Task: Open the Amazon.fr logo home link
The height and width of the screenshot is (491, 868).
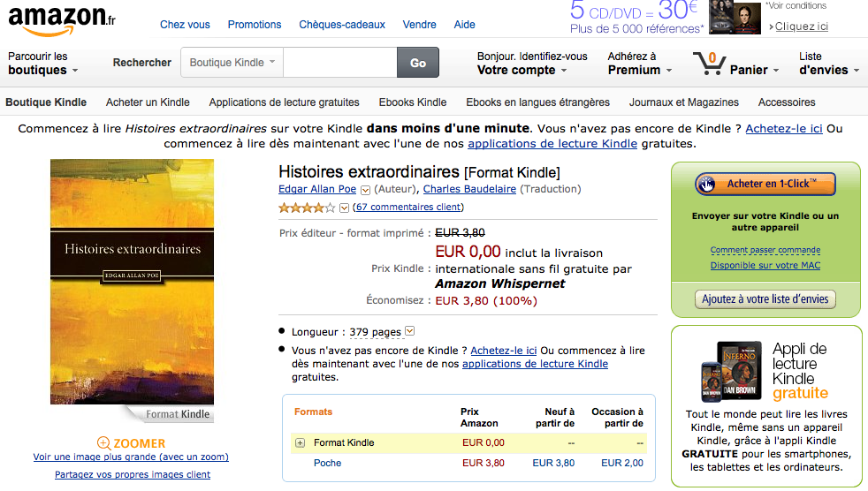Action: pyautogui.click(x=62, y=21)
